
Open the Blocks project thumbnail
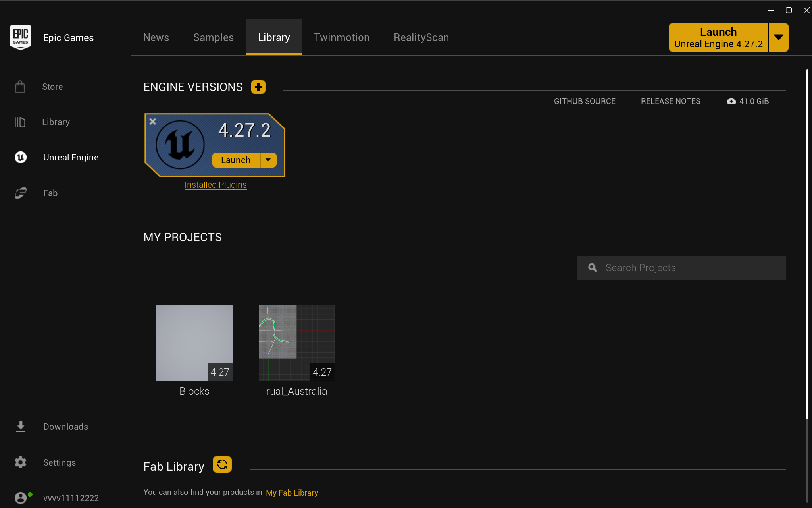coord(194,343)
